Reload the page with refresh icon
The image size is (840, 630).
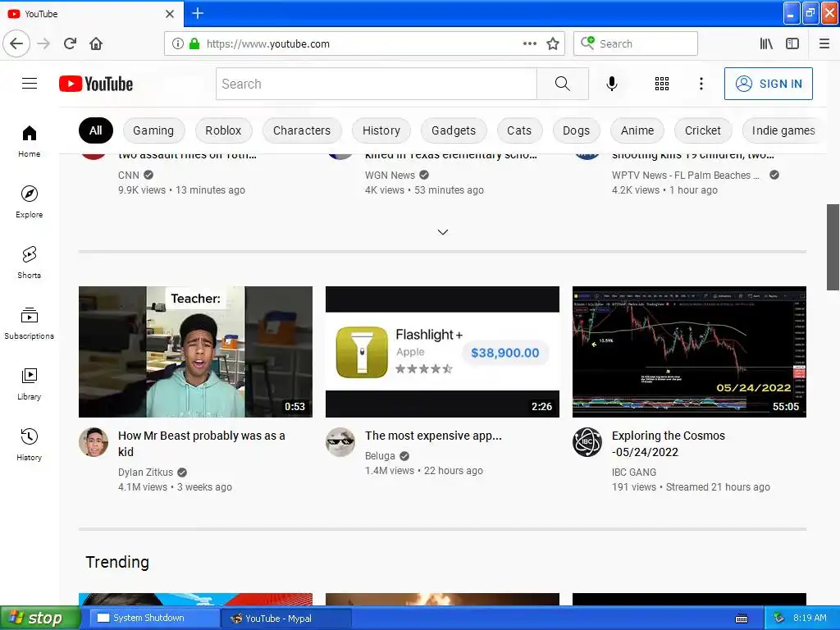pyautogui.click(x=71, y=43)
